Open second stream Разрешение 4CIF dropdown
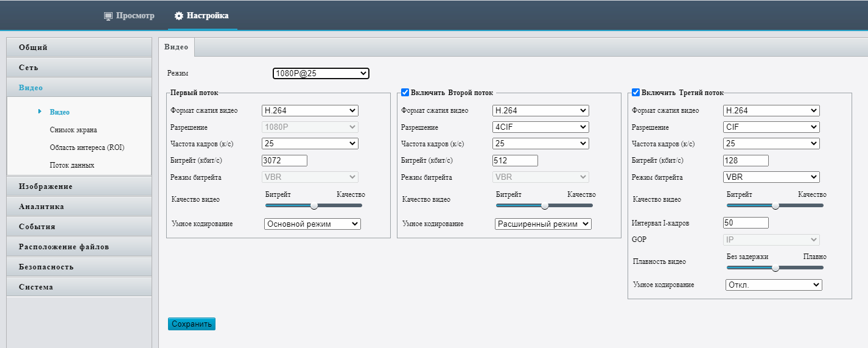This screenshot has width=868, height=348. 541,127
